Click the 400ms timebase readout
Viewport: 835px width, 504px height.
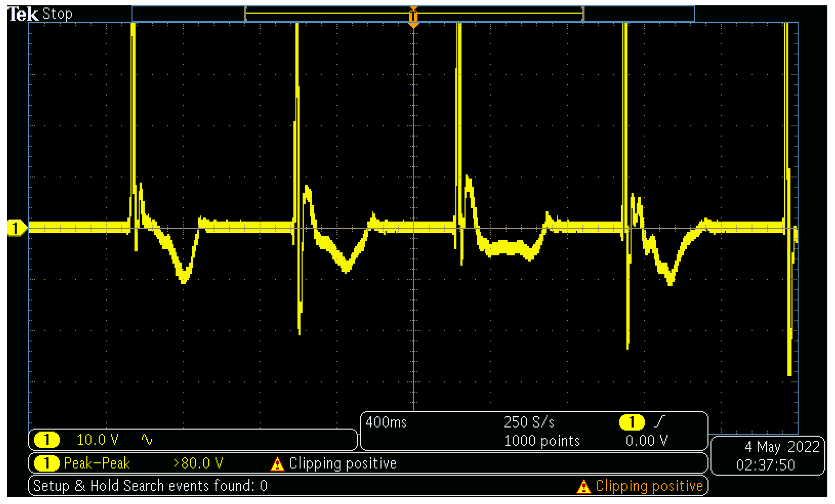point(386,422)
